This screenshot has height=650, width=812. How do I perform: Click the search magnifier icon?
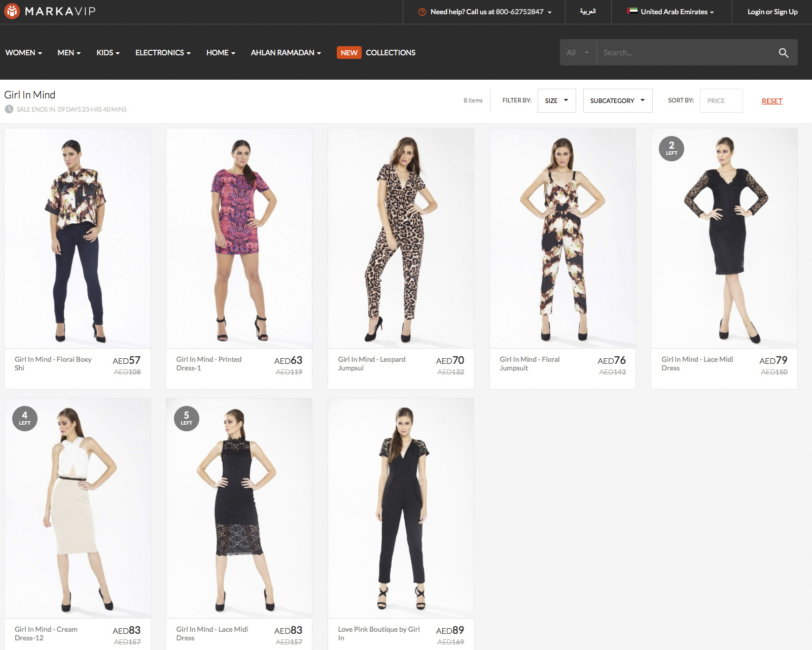point(783,53)
